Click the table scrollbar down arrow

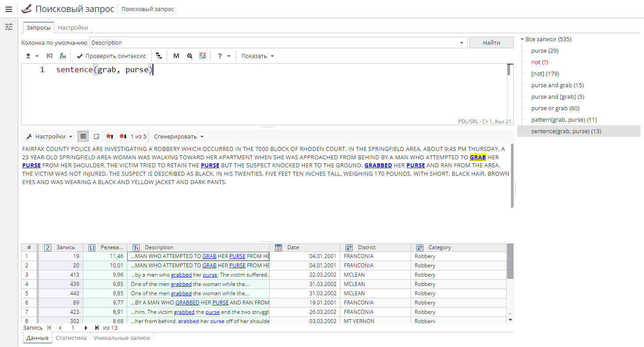[x=510, y=319]
